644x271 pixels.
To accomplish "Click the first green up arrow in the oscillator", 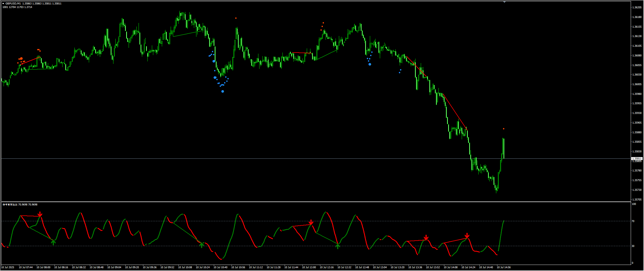I will [53, 243].
